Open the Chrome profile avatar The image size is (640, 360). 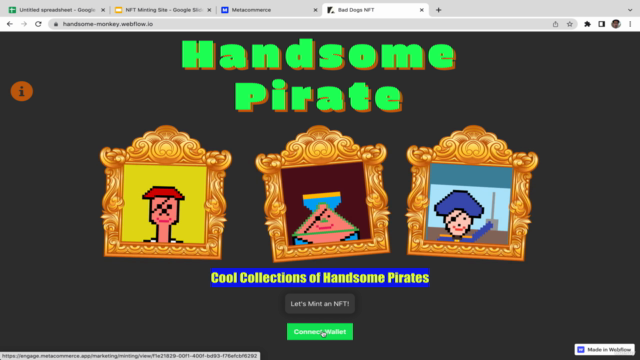click(616, 24)
